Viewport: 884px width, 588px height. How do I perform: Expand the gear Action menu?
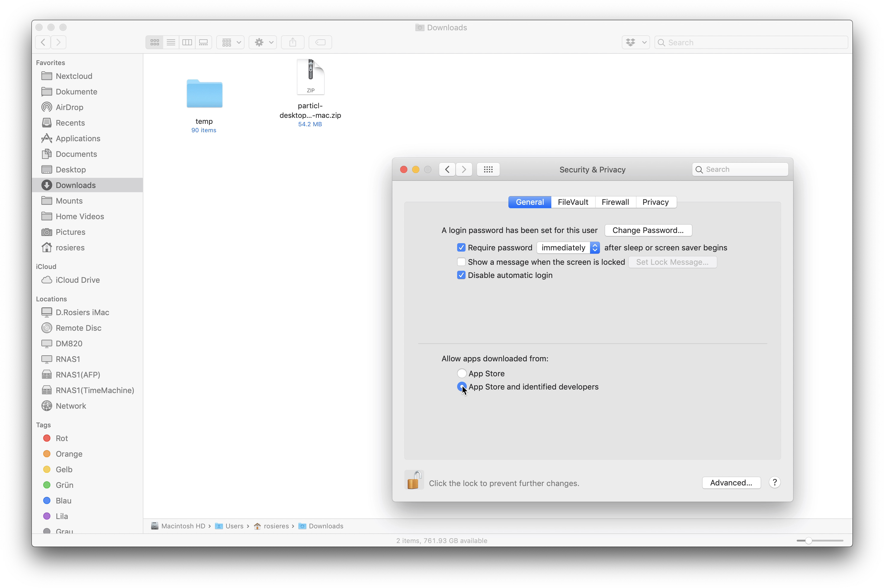tap(263, 42)
